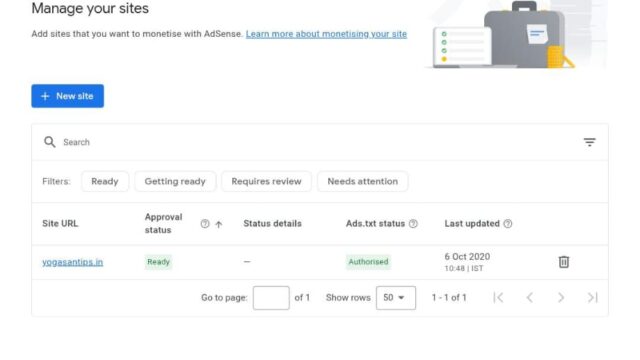Click the Approval status column header
Image resolution: width=640 pixels, height=360 pixels.
coord(164,223)
